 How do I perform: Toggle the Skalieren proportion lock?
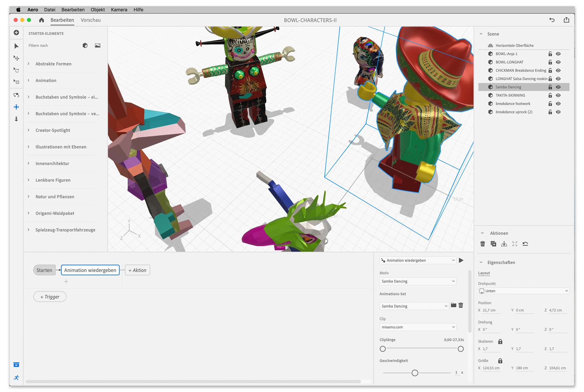(500, 342)
